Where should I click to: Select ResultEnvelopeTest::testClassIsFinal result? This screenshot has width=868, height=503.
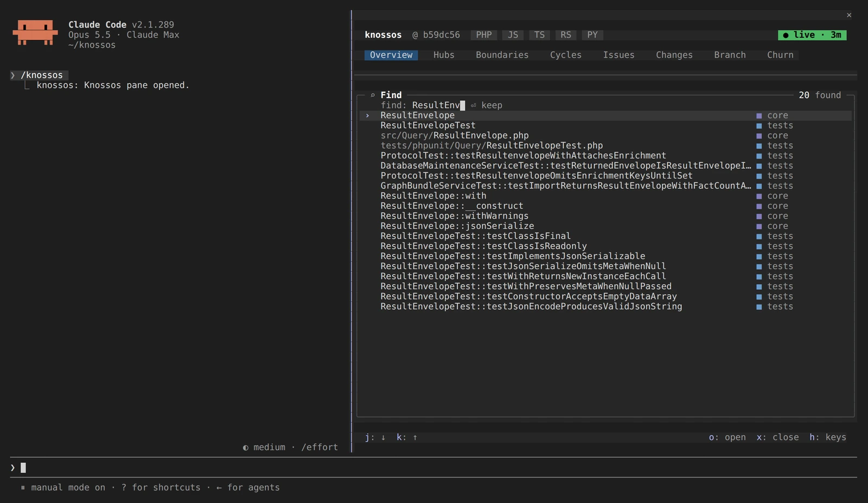[x=605, y=236]
